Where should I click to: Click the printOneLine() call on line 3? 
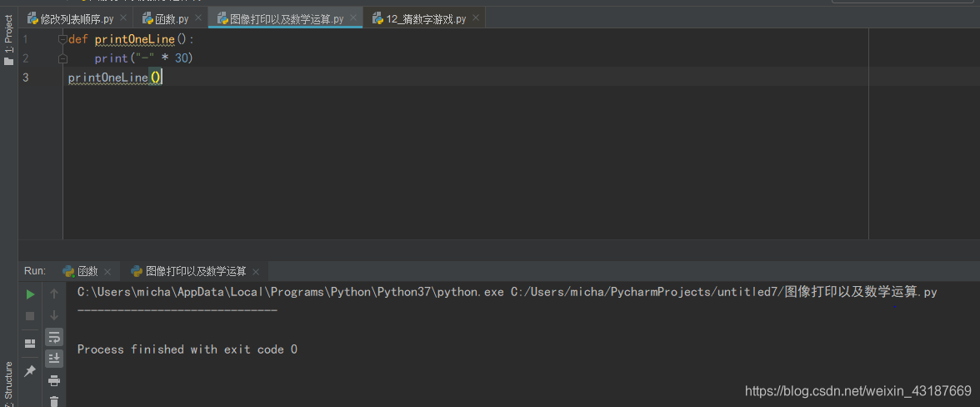pyautogui.click(x=114, y=78)
